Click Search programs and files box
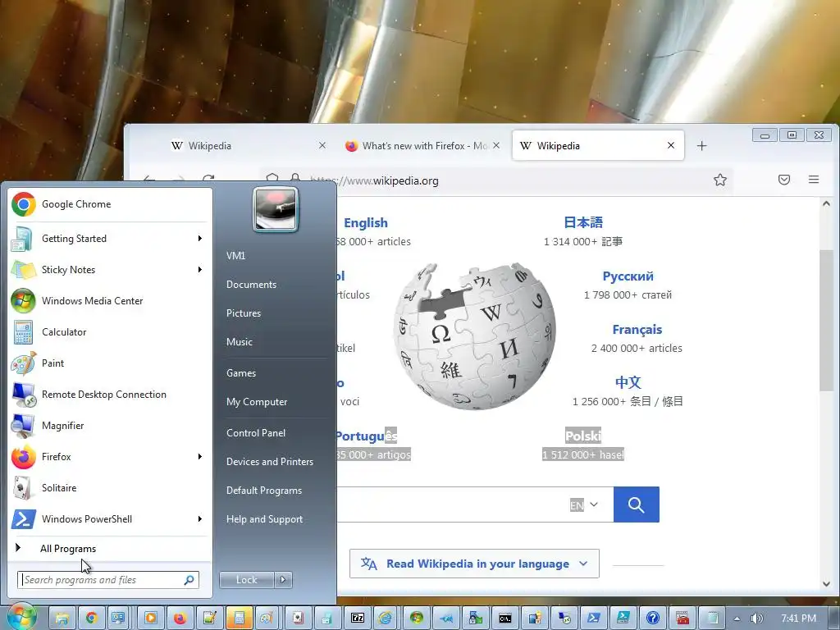The image size is (840, 630). point(108,580)
